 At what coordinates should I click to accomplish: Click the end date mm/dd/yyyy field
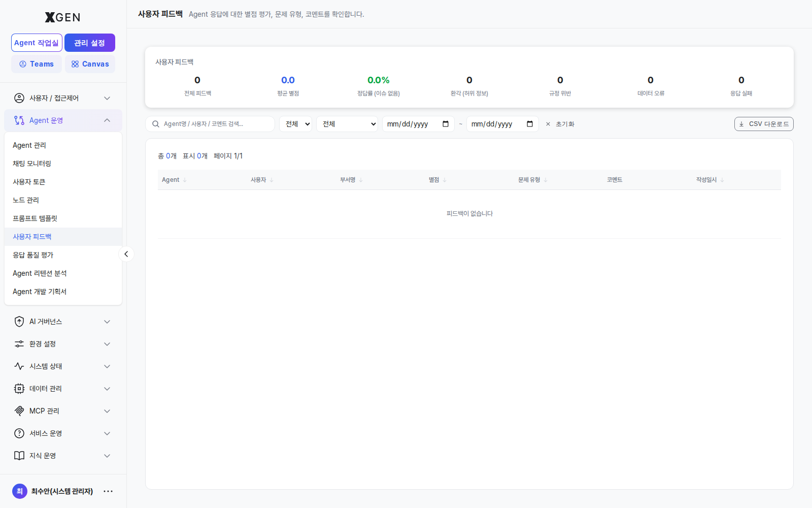(x=502, y=124)
